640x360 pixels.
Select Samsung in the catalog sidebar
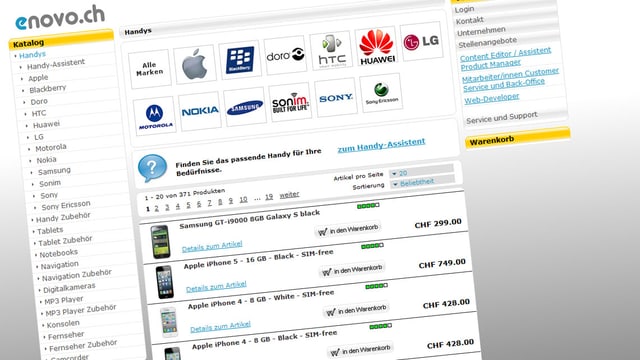point(54,171)
